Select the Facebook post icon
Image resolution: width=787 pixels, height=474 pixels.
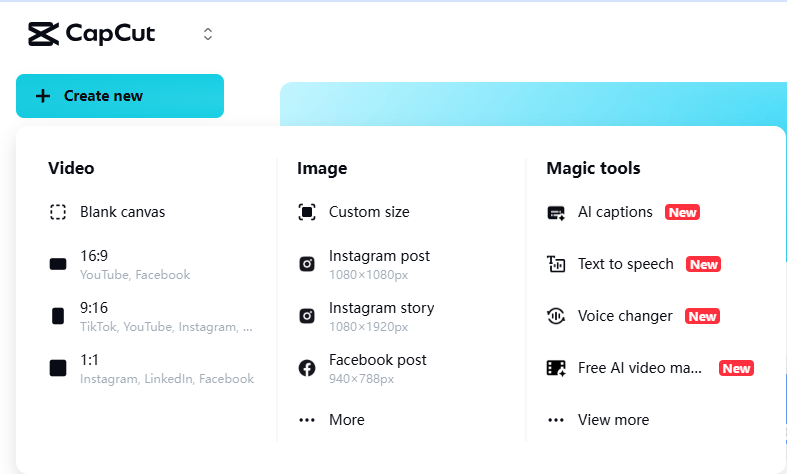coord(307,368)
